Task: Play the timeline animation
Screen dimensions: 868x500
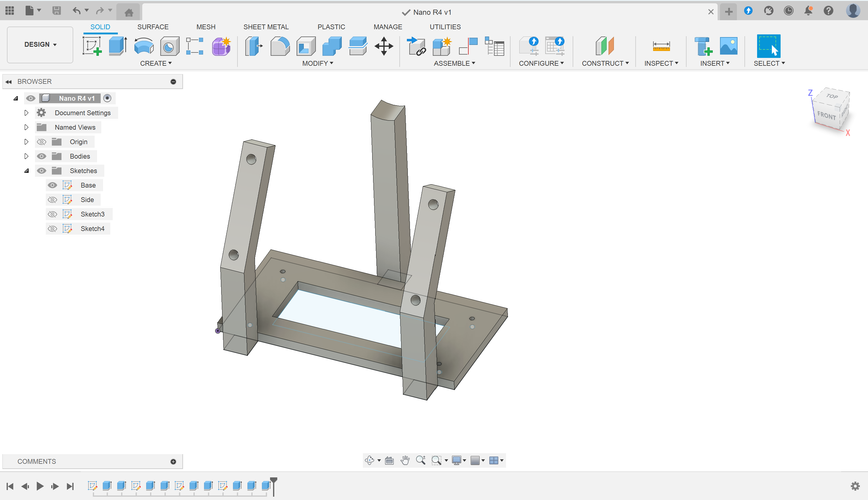Action: coord(40,486)
